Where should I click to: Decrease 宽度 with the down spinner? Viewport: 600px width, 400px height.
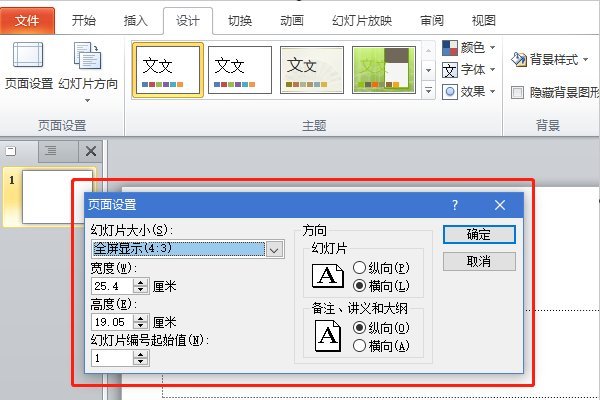(141, 290)
